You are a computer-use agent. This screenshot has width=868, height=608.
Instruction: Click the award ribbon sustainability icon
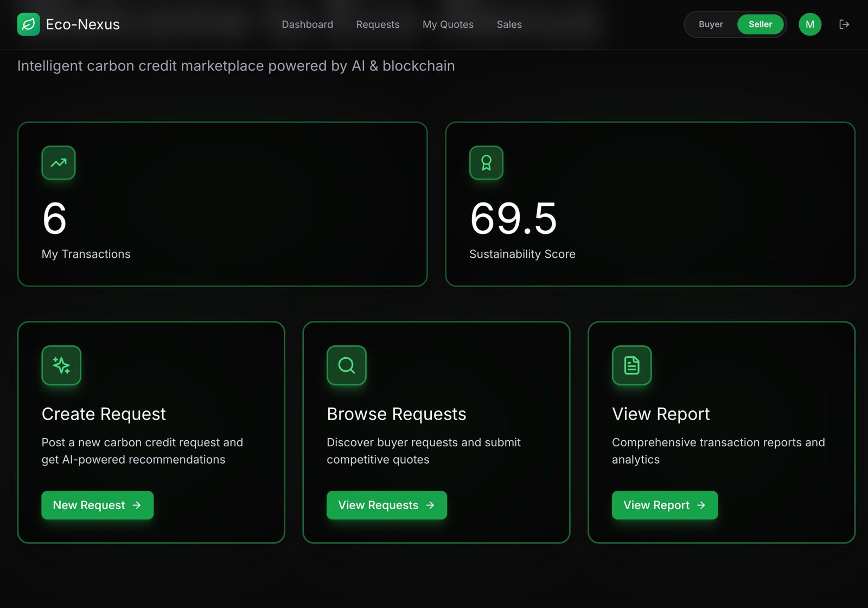pos(486,163)
